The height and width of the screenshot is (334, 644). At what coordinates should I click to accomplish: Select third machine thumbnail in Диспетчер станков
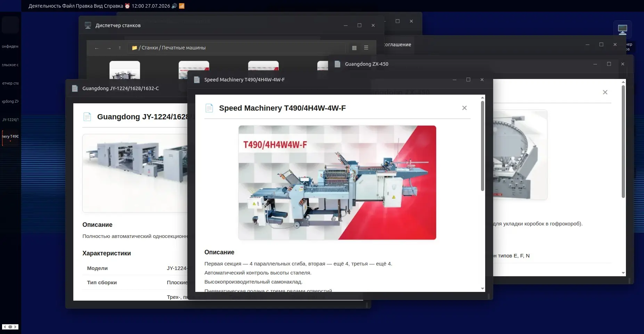tap(263, 66)
